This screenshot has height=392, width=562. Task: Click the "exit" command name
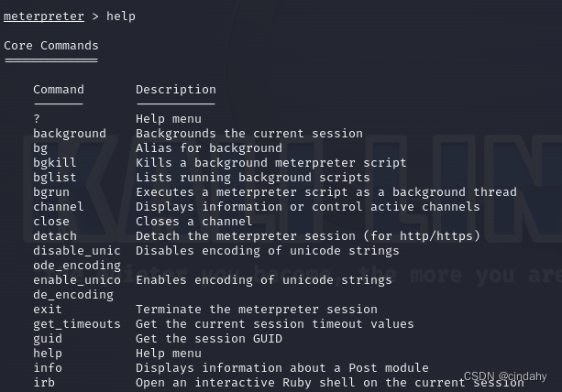pos(48,309)
